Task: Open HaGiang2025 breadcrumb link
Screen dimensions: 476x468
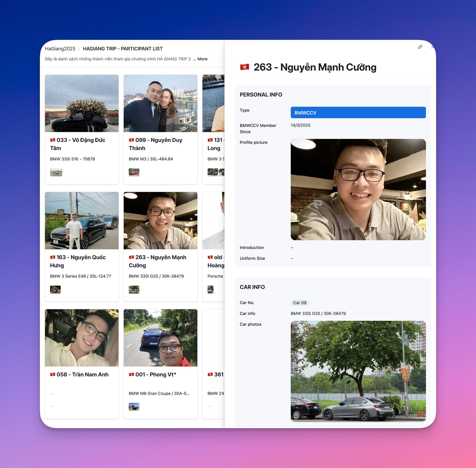Action: click(x=60, y=49)
